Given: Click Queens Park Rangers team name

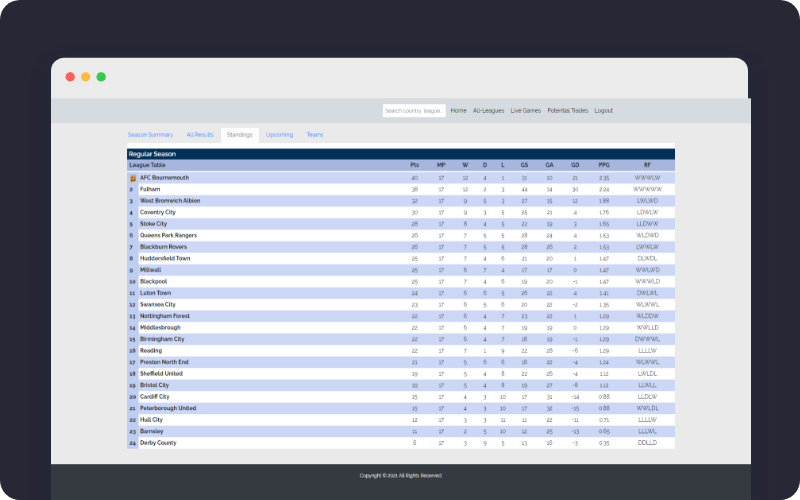Looking at the screenshot, I should click(168, 235).
